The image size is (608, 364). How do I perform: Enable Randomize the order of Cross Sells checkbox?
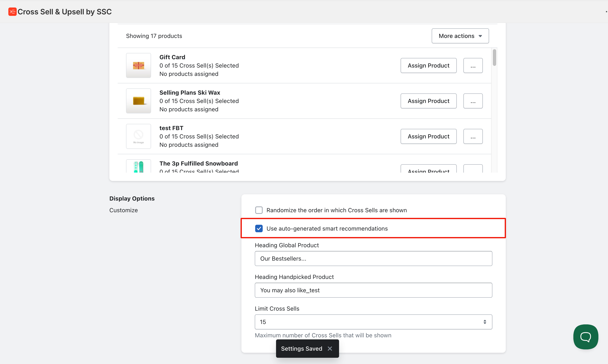259,210
